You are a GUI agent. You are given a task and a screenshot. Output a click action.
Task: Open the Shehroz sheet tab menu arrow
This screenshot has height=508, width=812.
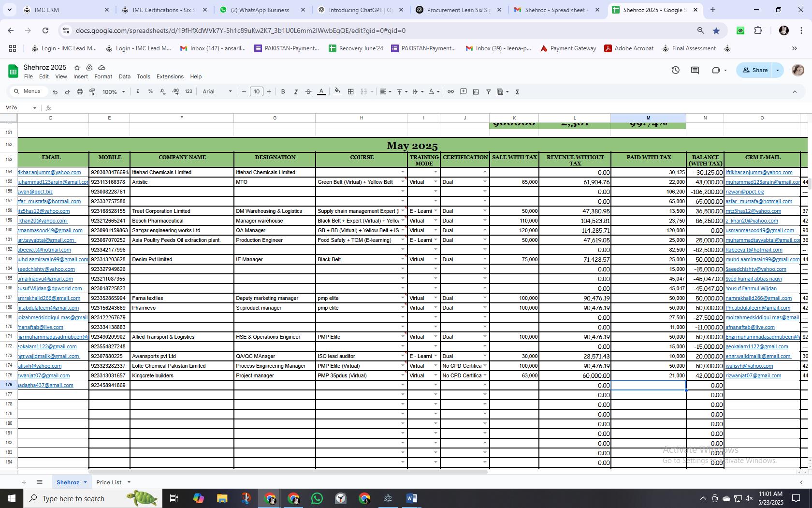click(x=85, y=482)
